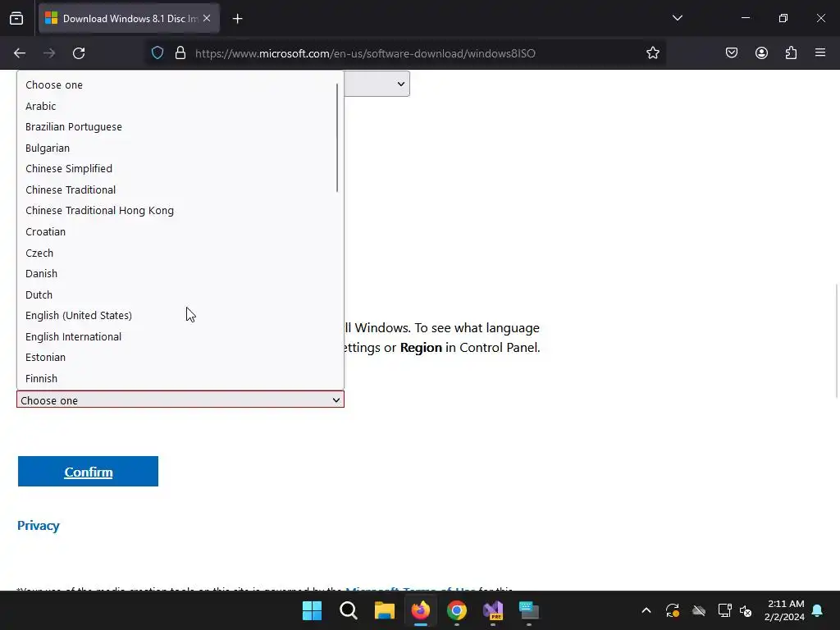
Task: Collapse the language 'Choose one' combo box
Action: click(x=180, y=399)
